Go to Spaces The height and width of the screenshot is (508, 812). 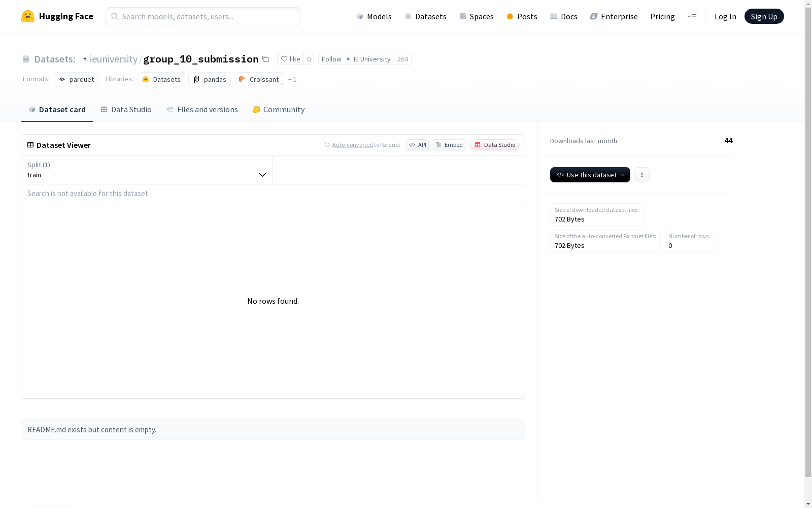click(477, 16)
